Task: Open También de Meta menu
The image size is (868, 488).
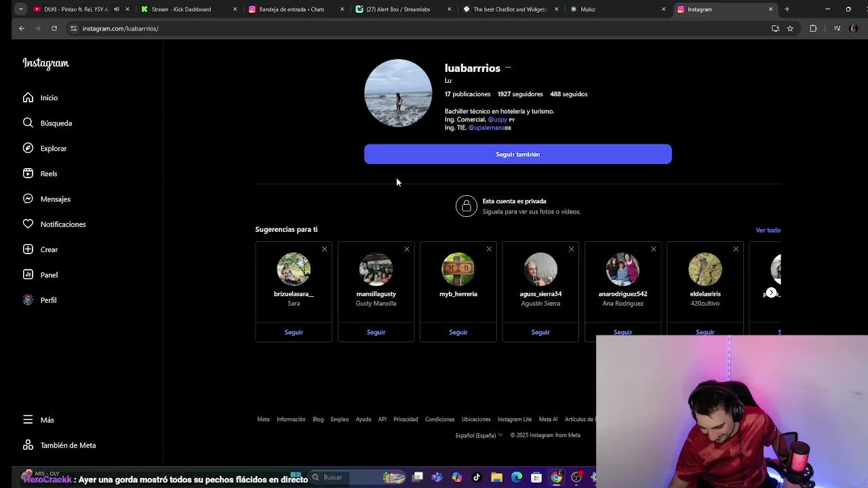Action: coord(59,445)
